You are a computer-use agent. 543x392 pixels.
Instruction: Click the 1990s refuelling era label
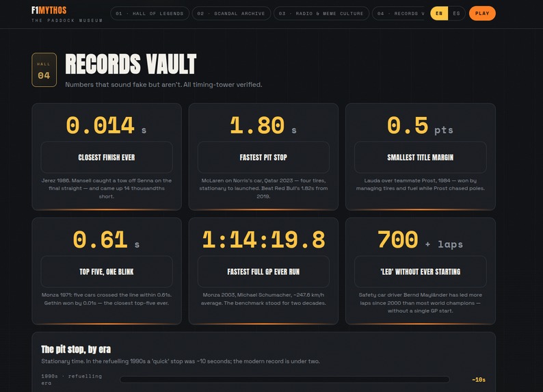click(x=72, y=380)
